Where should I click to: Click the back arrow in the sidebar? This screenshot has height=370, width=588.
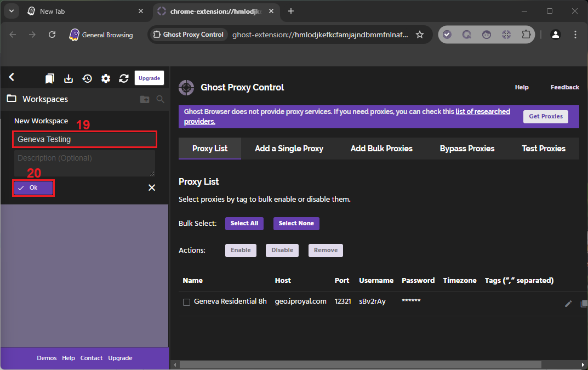pos(12,77)
